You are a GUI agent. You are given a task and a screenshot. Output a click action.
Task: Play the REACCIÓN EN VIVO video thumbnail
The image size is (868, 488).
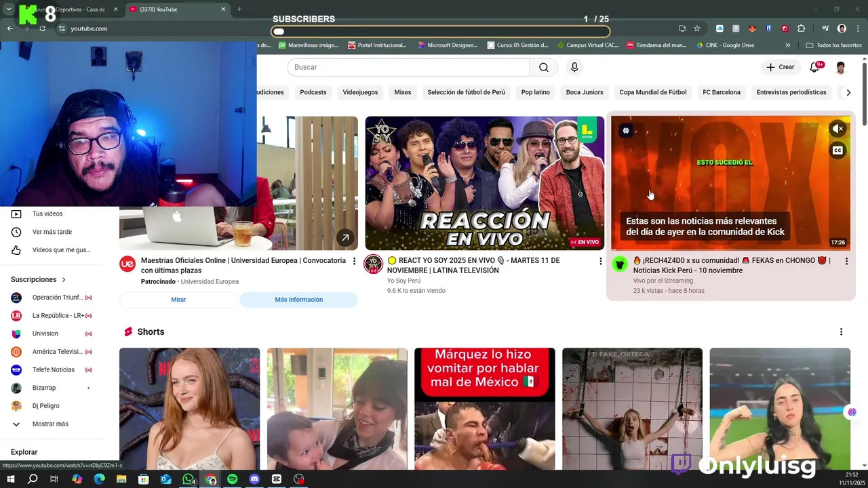(484, 183)
